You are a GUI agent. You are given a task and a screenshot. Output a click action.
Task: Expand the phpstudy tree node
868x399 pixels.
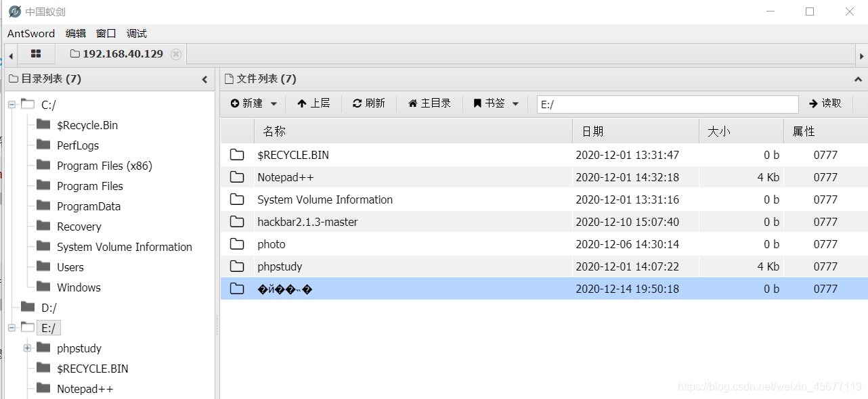tap(28, 348)
